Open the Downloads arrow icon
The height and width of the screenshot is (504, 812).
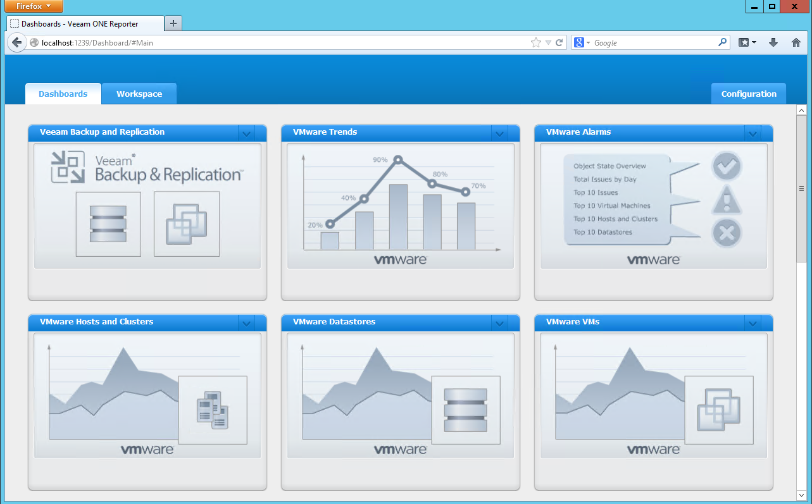click(x=773, y=43)
